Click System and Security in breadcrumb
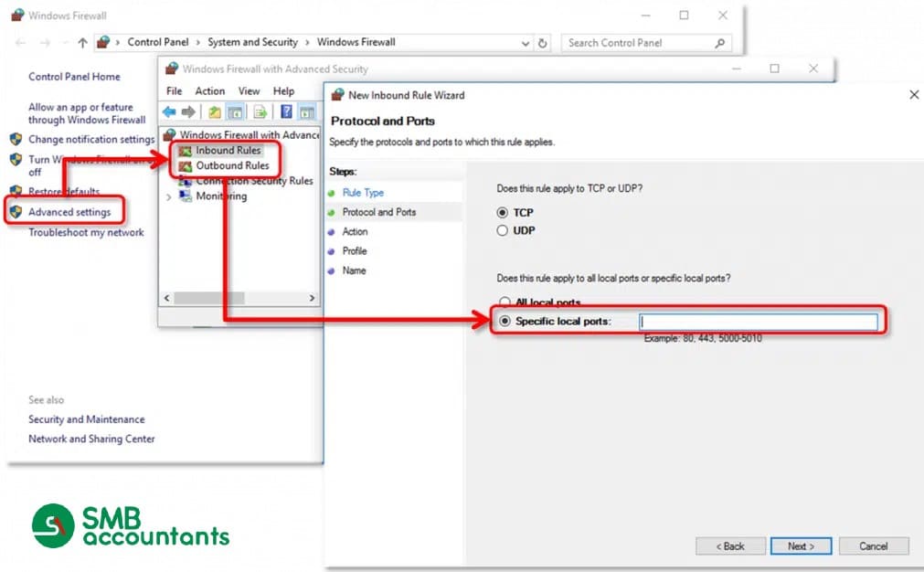Image resolution: width=924 pixels, height=572 pixels. tap(253, 42)
